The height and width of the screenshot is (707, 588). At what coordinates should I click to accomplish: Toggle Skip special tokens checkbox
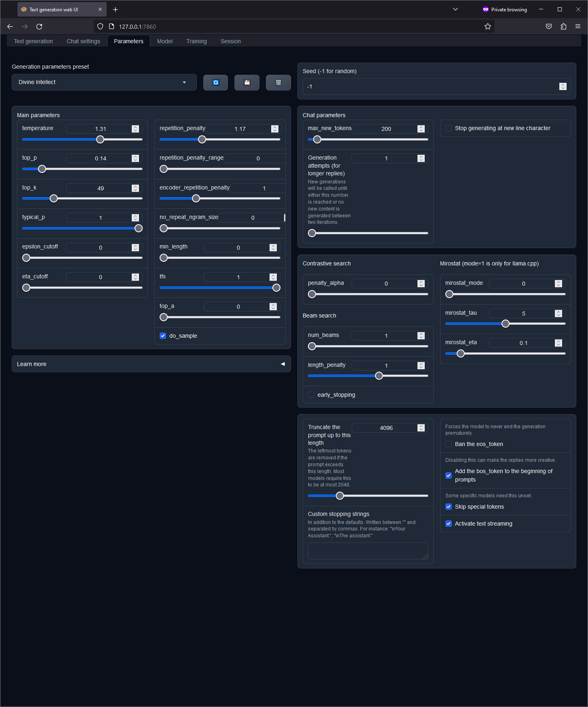[449, 507]
